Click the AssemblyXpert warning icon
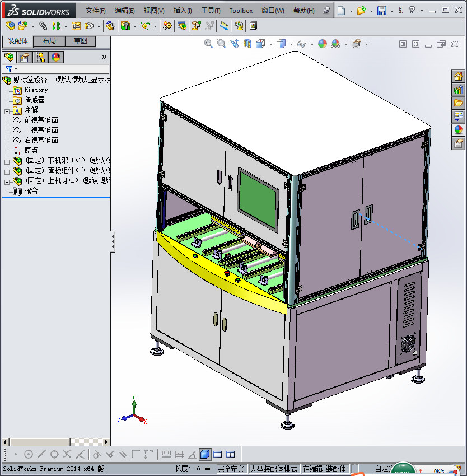 (x=239, y=26)
